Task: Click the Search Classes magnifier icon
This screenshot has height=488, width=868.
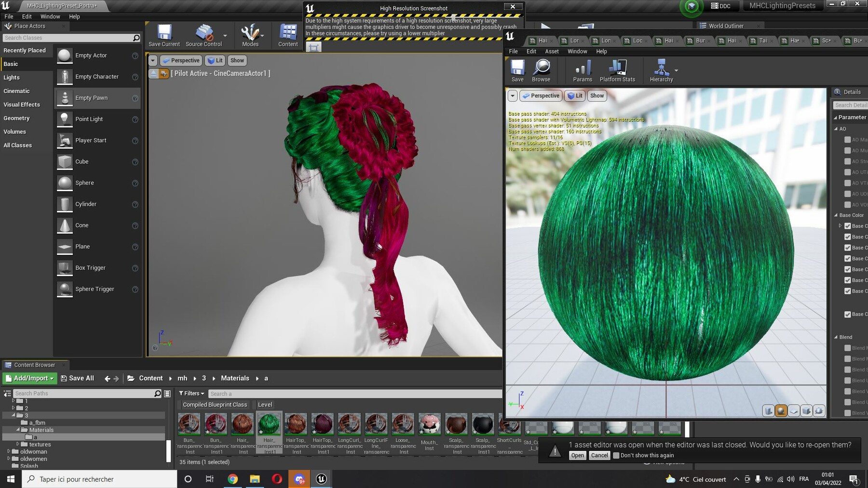Action: pyautogui.click(x=136, y=38)
